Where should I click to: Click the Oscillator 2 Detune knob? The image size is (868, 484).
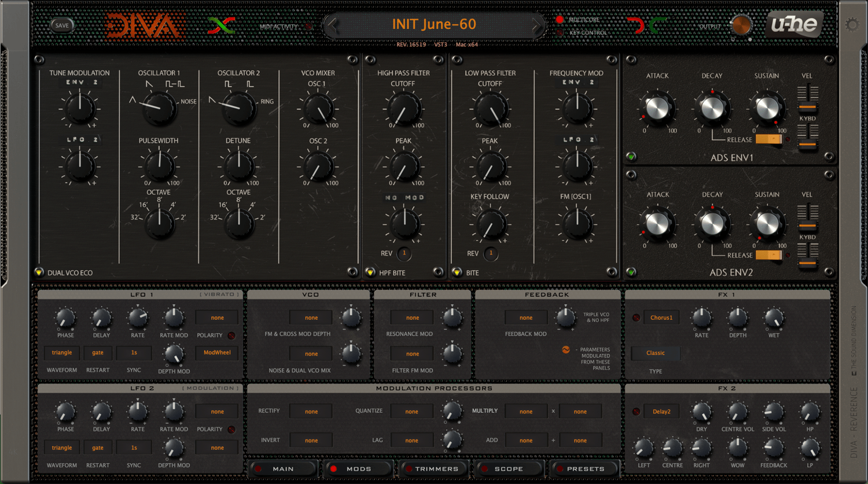(238, 165)
